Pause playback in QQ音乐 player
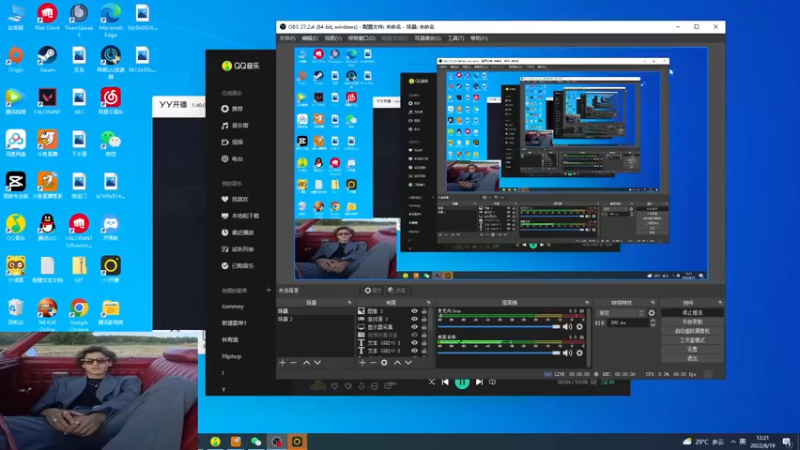Viewport: 800px width, 450px height. point(462,382)
